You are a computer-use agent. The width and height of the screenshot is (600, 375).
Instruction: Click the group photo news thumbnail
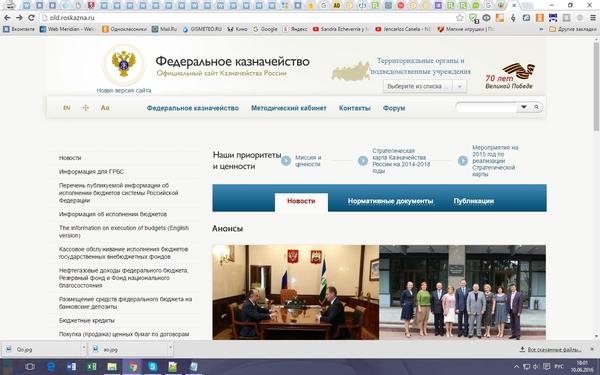[x=462, y=292]
